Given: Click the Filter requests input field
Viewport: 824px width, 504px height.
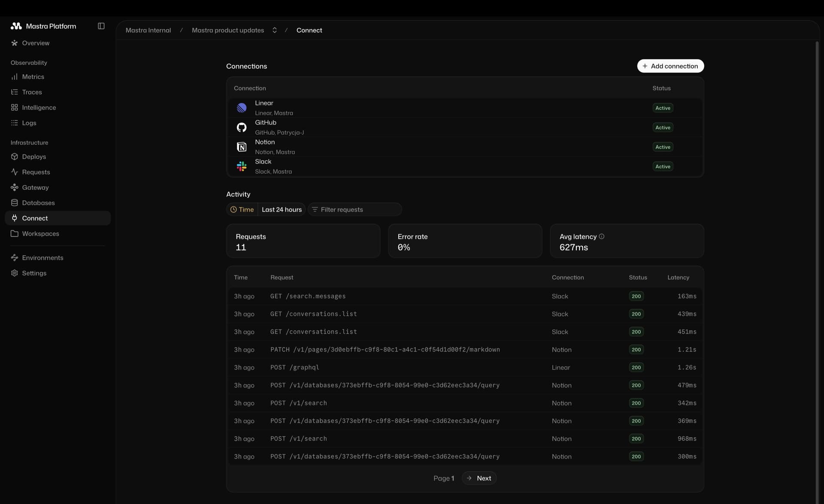Looking at the screenshot, I should tap(355, 210).
